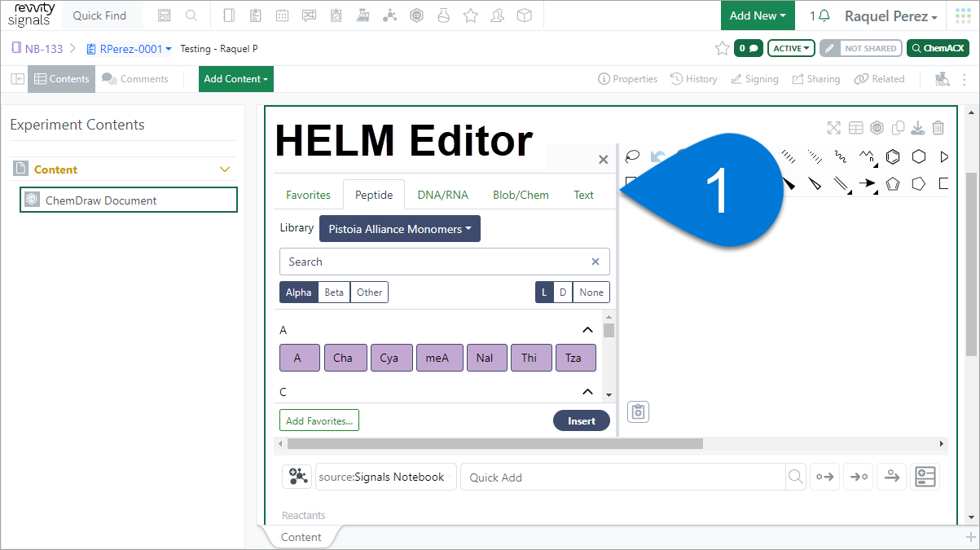Click the Insert button

pos(582,420)
